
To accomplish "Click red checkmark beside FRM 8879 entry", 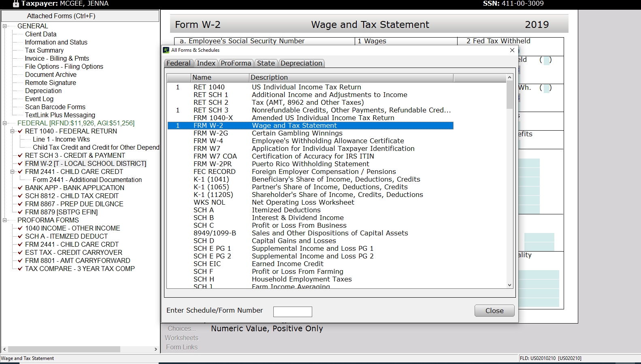I will click(x=20, y=212).
